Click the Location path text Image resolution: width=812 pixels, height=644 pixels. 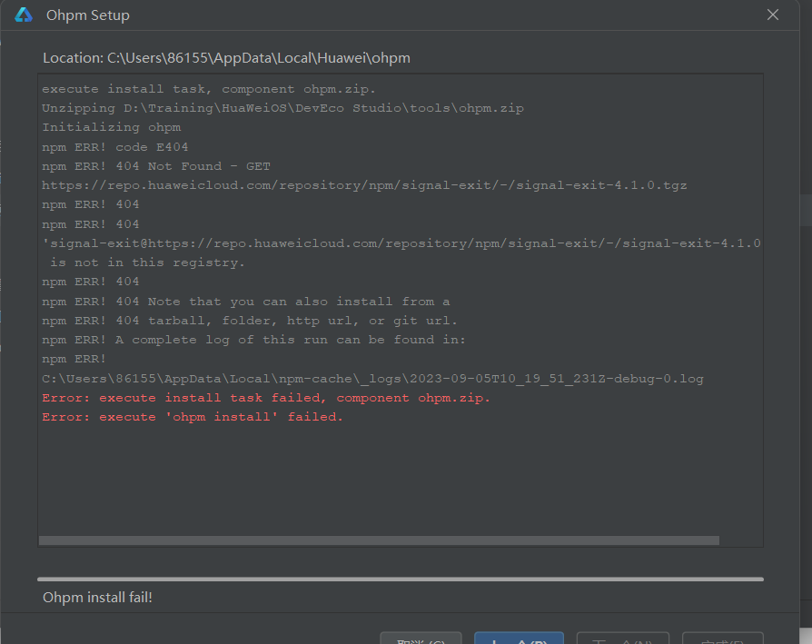coord(226,58)
